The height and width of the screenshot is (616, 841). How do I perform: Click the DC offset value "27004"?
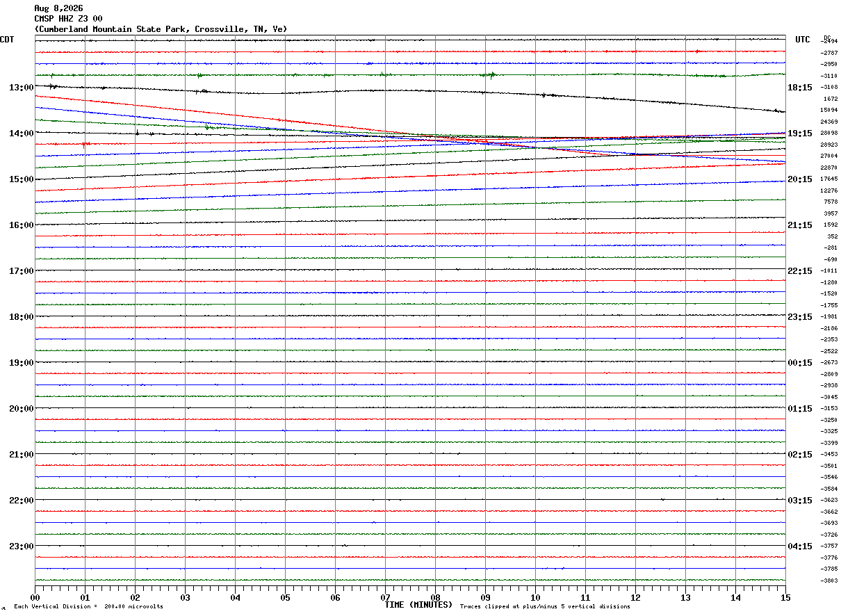click(829, 156)
